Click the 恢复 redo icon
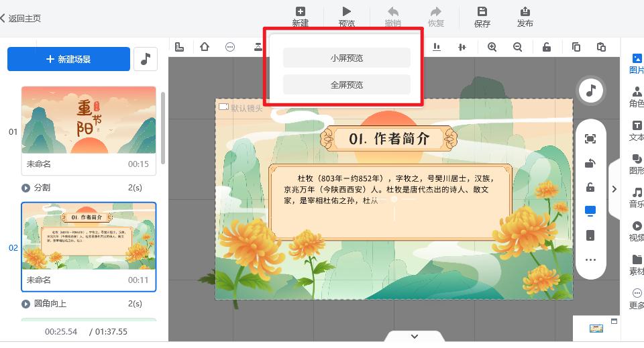 pyautogui.click(x=436, y=17)
